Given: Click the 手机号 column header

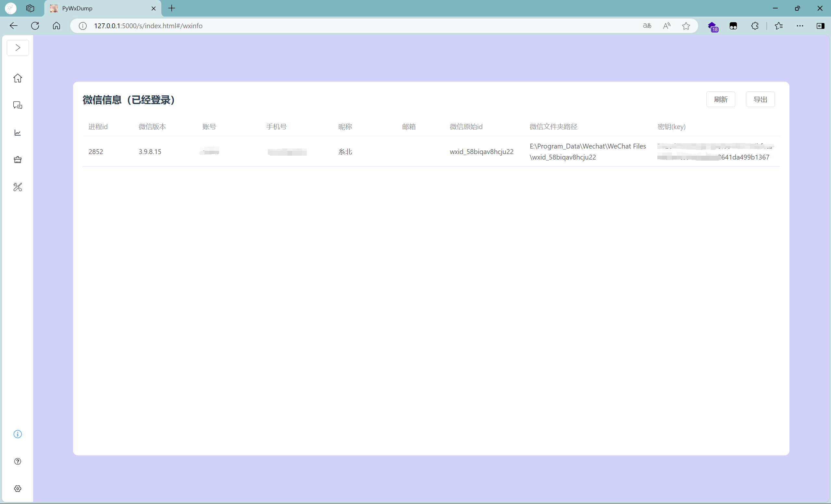Looking at the screenshot, I should 276,127.
